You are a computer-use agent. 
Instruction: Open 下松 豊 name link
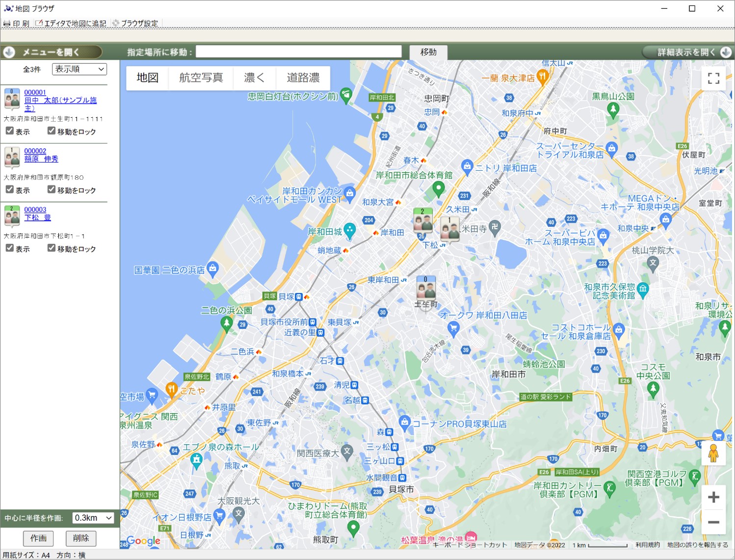(x=37, y=217)
